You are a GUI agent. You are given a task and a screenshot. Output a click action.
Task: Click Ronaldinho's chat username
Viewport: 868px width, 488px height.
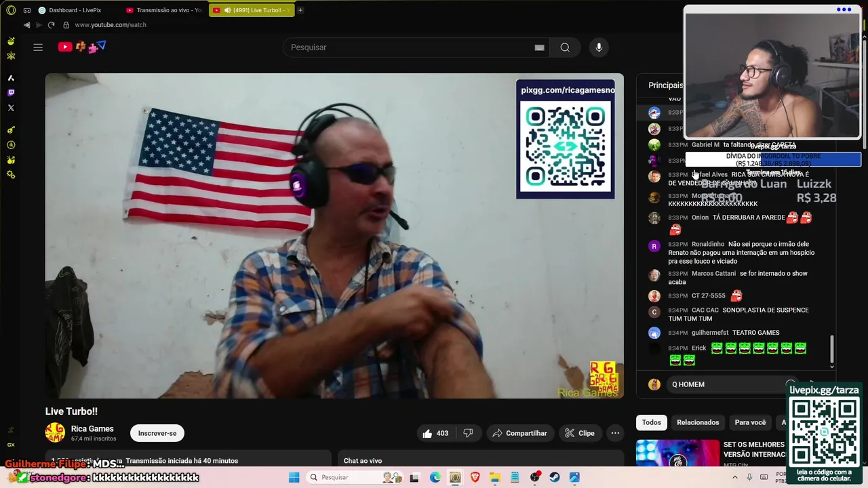click(x=708, y=244)
